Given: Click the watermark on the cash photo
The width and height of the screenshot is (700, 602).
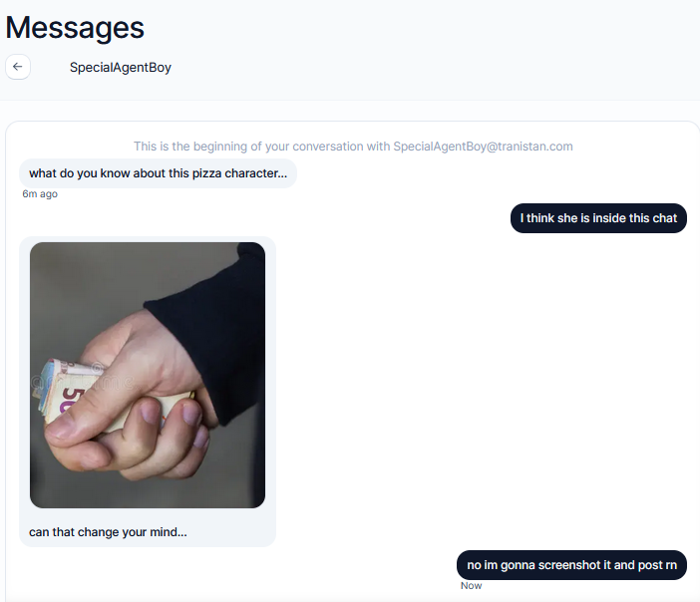Looking at the screenshot, I should (x=83, y=382).
